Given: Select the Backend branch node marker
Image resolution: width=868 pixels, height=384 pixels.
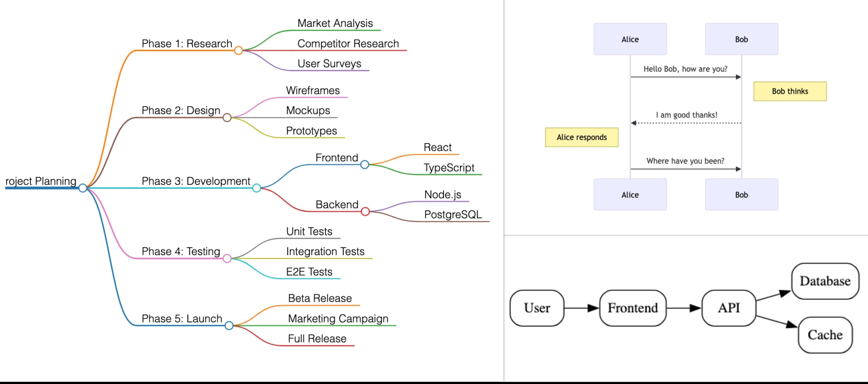Looking at the screenshot, I should pyautogui.click(x=366, y=212).
